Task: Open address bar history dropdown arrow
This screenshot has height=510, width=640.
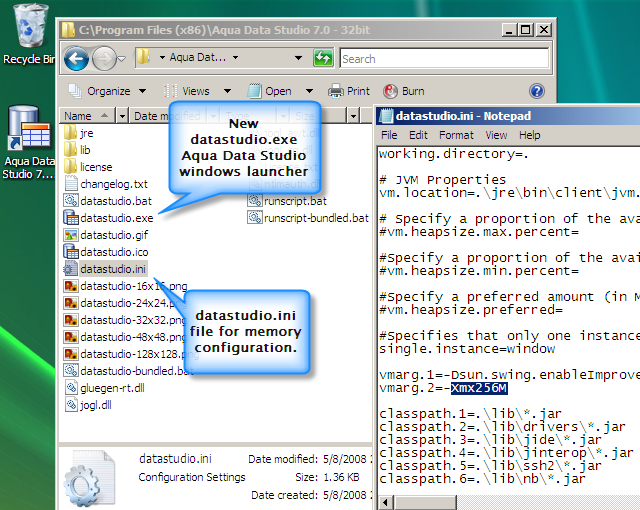Action: click(x=299, y=58)
